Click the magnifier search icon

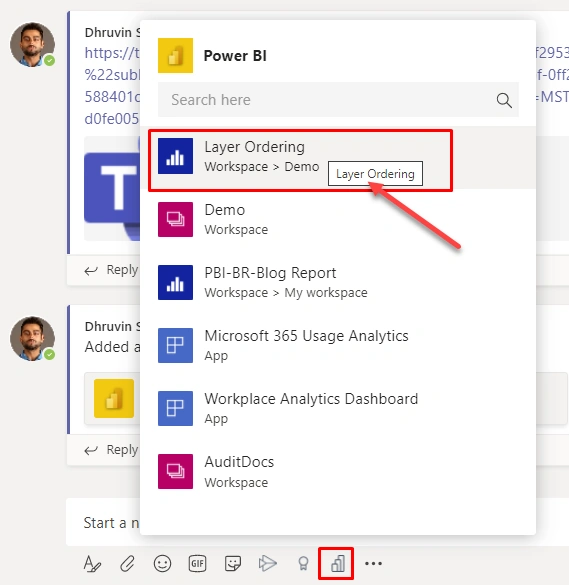click(x=504, y=100)
